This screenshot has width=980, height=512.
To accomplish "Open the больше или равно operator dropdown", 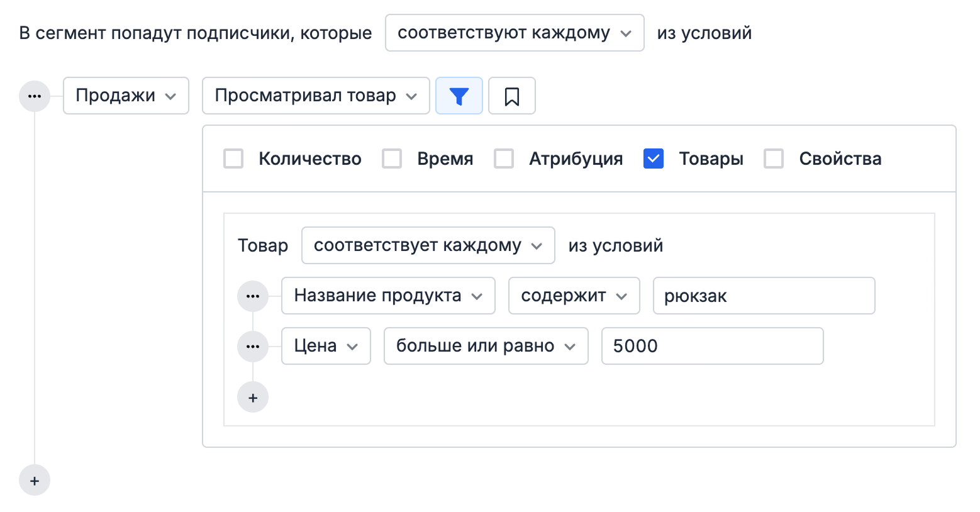I will tap(486, 346).
